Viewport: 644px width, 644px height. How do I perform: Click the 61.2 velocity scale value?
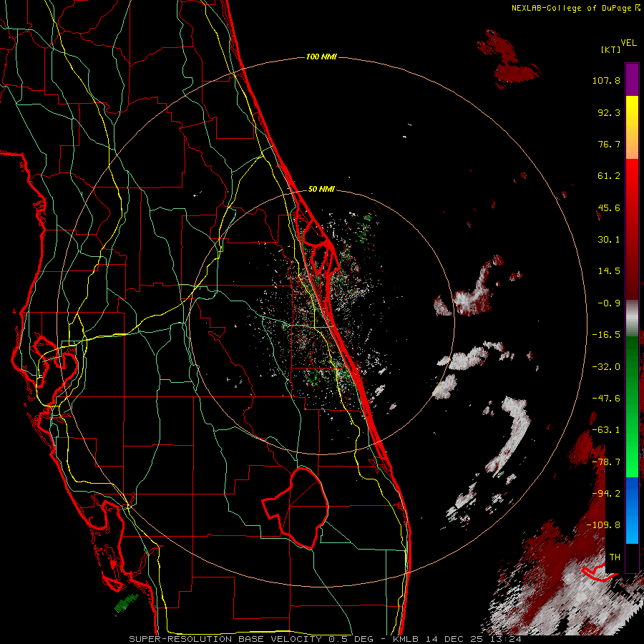pyautogui.click(x=609, y=176)
